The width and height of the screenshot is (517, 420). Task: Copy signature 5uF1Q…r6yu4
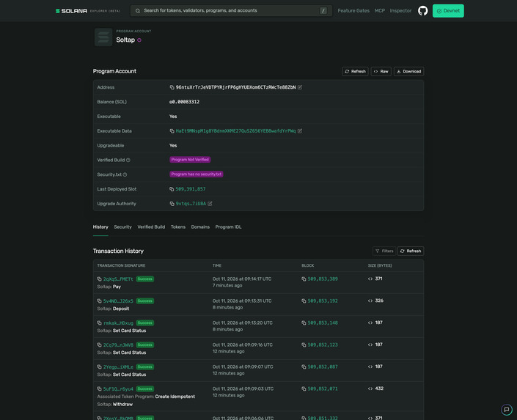(99, 389)
